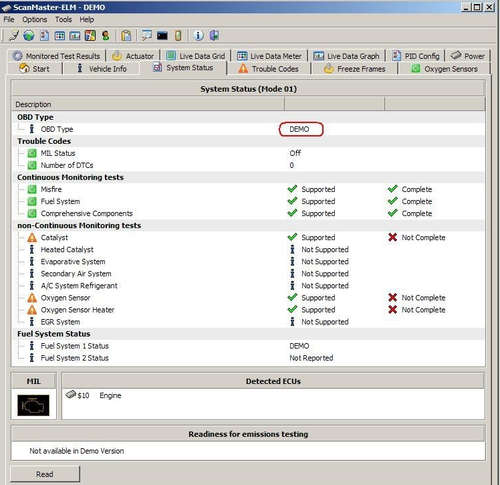Viewport: 500px width, 485px height.
Task: Go to the Oxygen Sensors tab
Action: (444, 69)
